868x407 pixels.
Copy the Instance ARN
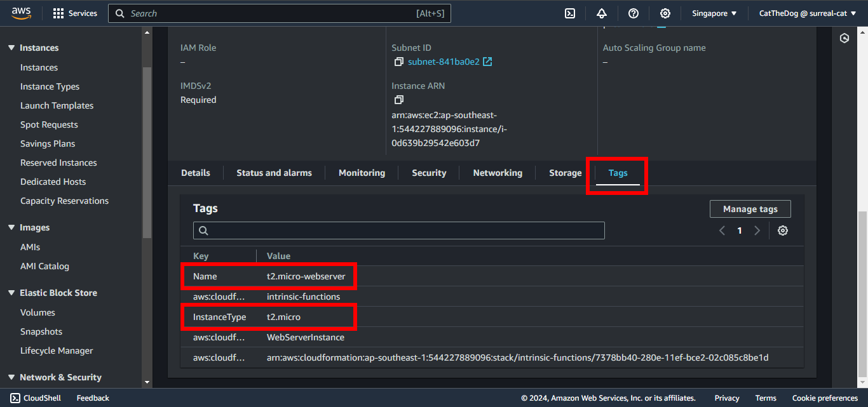tap(398, 100)
